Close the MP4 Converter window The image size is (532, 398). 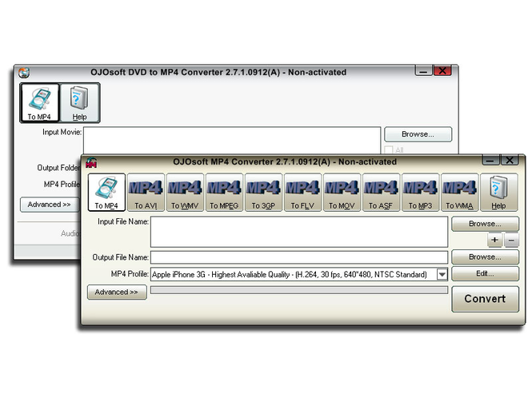510,161
